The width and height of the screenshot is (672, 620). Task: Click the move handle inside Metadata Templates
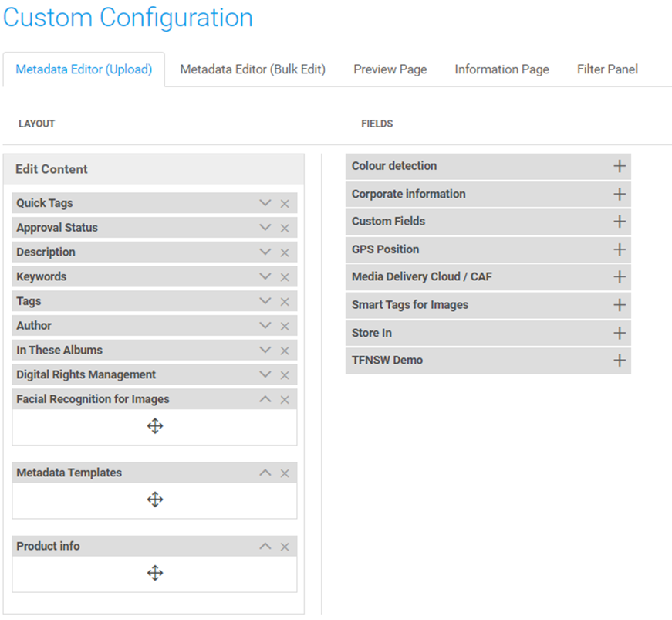[154, 499]
